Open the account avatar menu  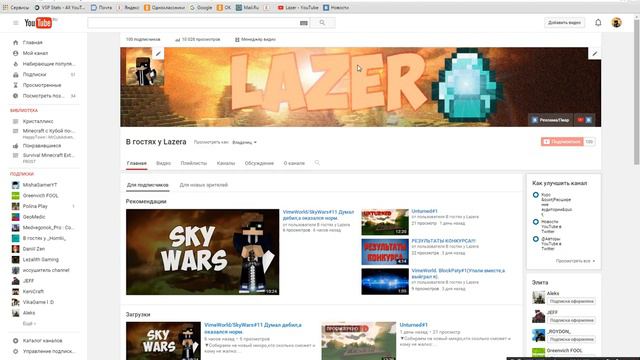616,23
